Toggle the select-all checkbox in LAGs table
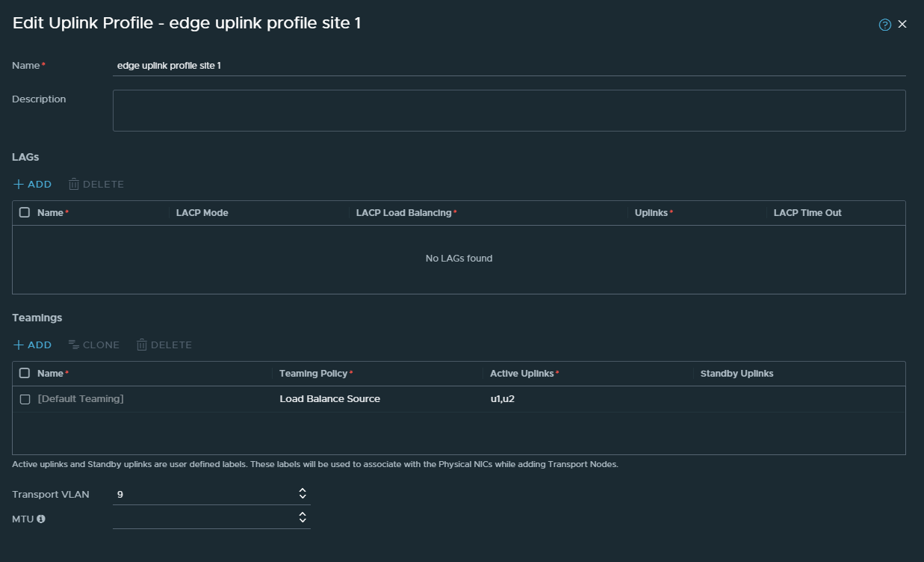The image size is (924, 562). [x=25, y=213]
